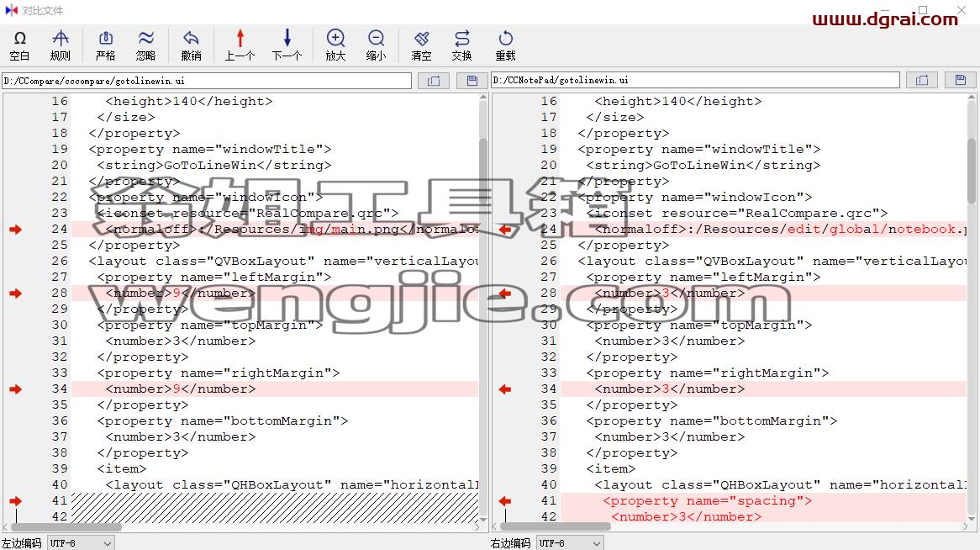Click left line 40 QHBoxLayout layout text
980x550 pixels.
click(x=292, y=485)
